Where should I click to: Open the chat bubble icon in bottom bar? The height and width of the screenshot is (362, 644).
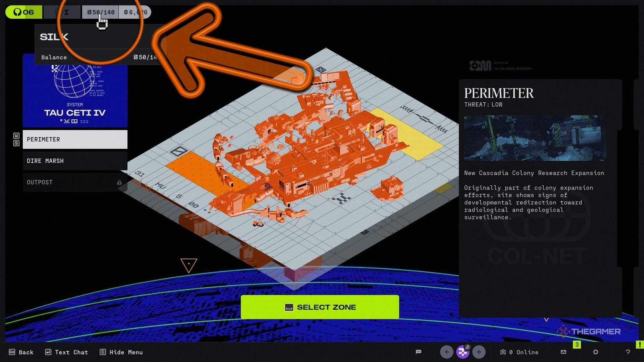[418, 352]
